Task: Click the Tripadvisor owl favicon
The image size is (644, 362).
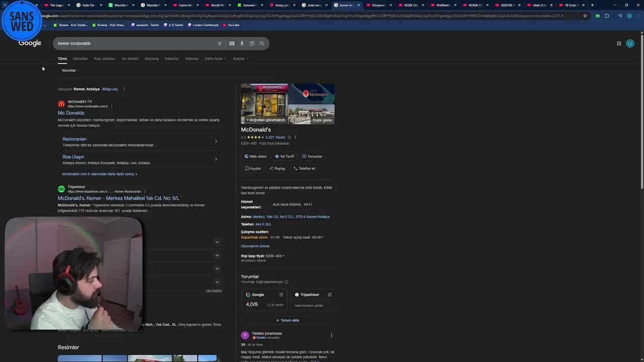Action: click(x=61, y=189)
